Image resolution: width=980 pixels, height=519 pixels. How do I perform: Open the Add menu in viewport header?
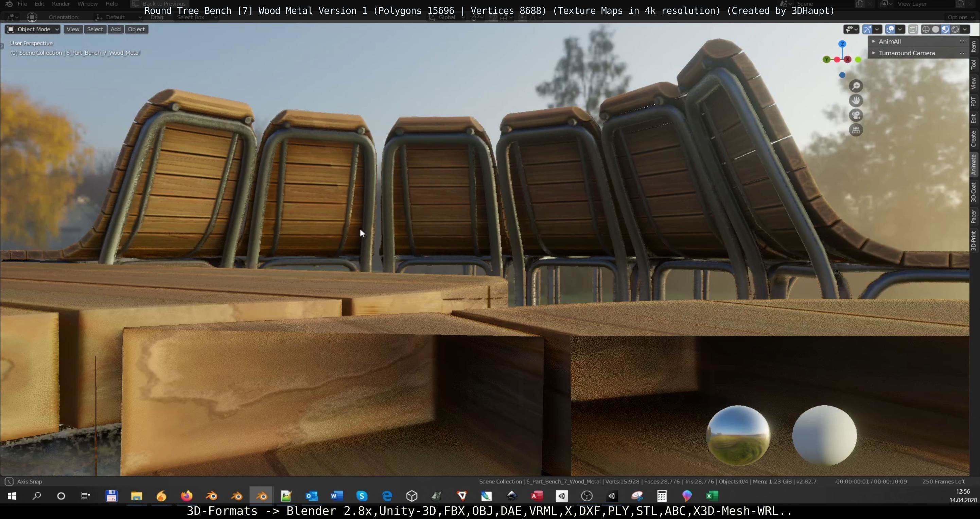(116, 29)
